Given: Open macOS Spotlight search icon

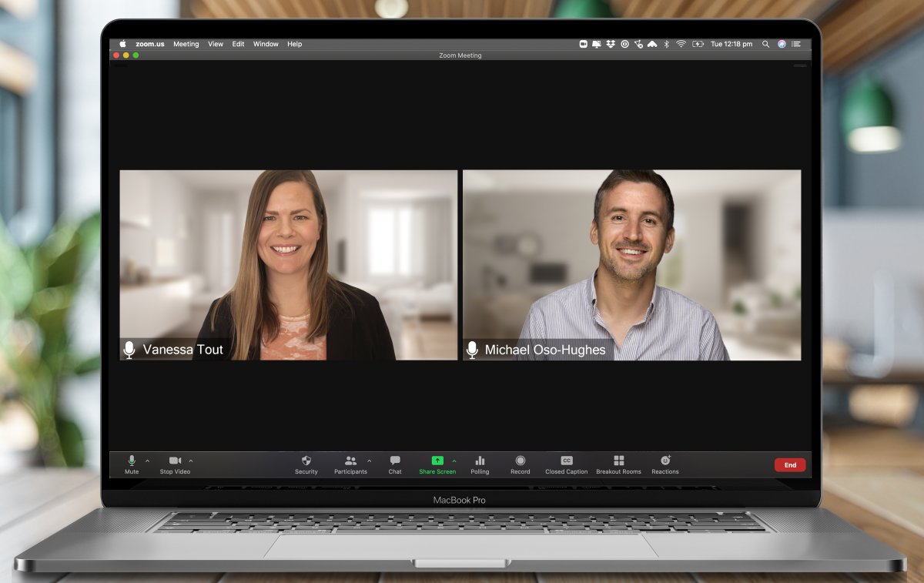Looking at the screenshot, I should [x=765, y=45].
